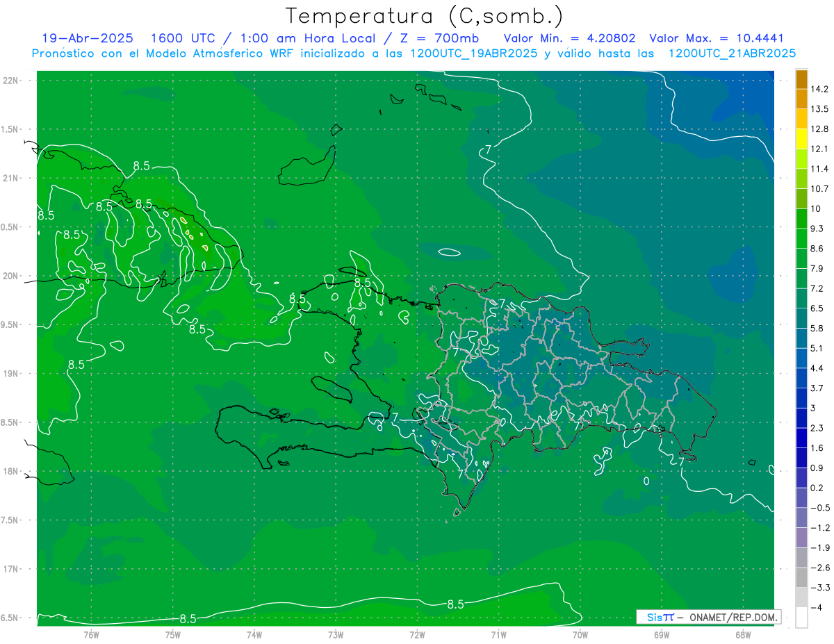
Task: Click the "73W" longitude axis label
Action: click(336, 634)
